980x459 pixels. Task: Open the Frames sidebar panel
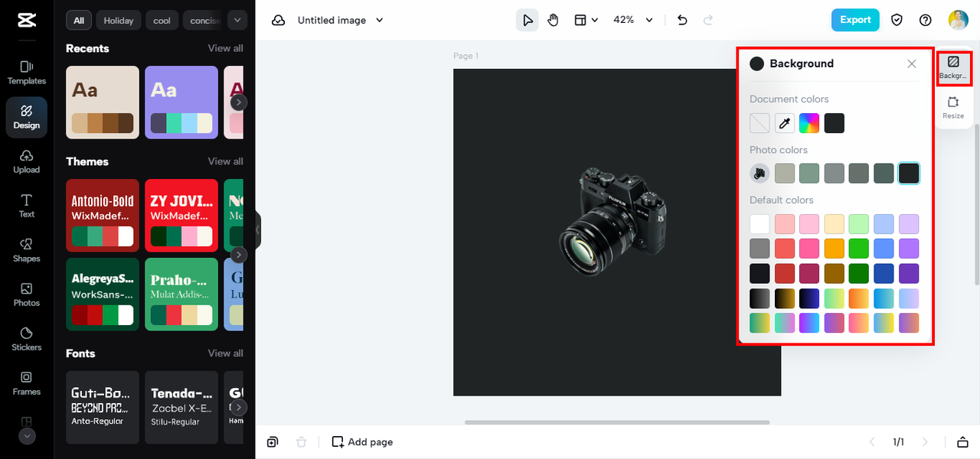27,383
